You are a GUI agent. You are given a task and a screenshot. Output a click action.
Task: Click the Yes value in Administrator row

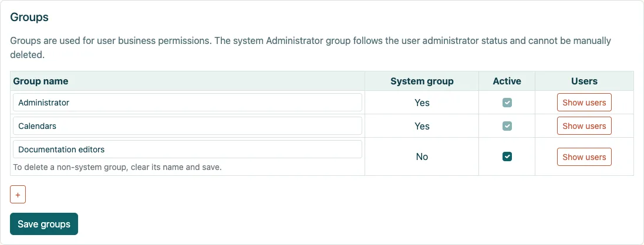click(422, 103)
